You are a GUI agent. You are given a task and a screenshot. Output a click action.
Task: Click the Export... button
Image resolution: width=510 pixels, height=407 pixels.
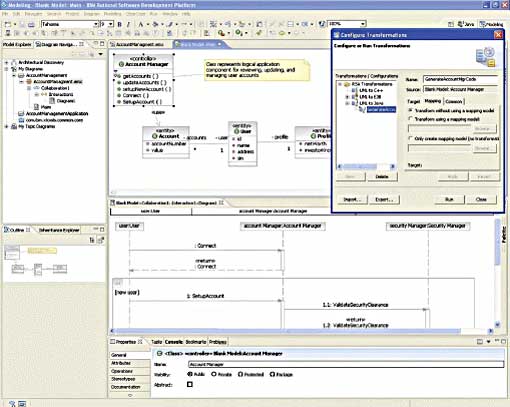(384, 199)
